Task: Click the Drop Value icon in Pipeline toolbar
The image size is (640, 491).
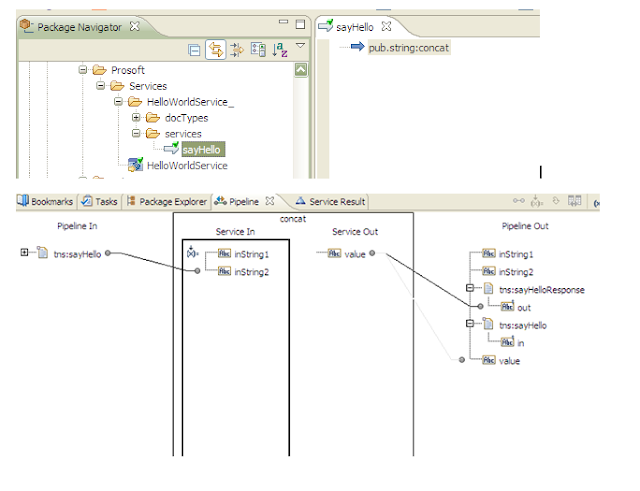Action: (x=556, y=200)
